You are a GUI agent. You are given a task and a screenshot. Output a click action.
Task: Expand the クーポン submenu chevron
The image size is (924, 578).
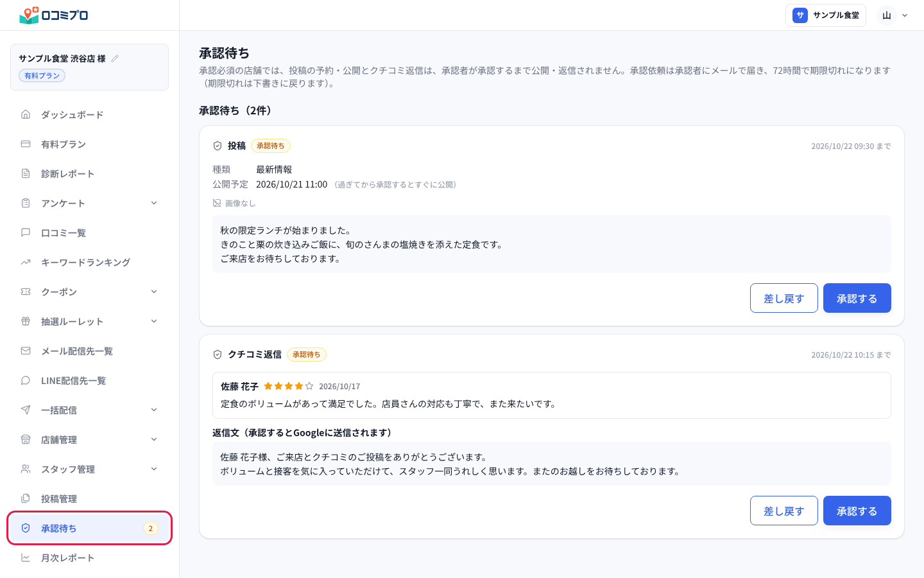point(154,292)
